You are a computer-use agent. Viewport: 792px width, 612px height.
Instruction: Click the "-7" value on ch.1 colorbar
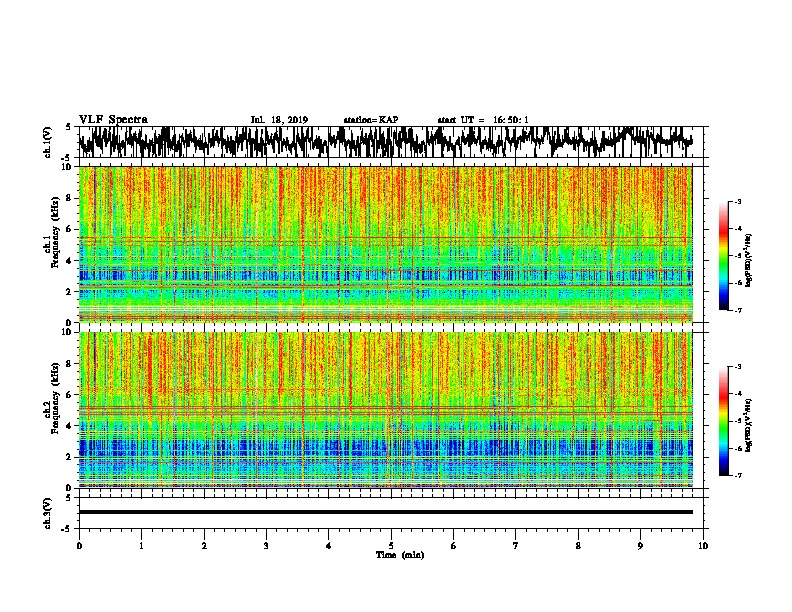(x=738, y=310)
